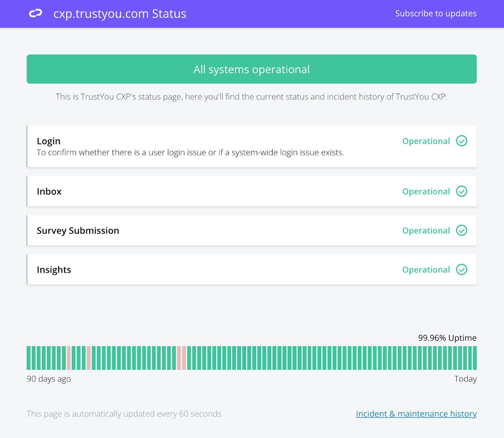504x438 pixels.
Task: Click the TrustYou chain-link logo icon
Action: point(36,14)
